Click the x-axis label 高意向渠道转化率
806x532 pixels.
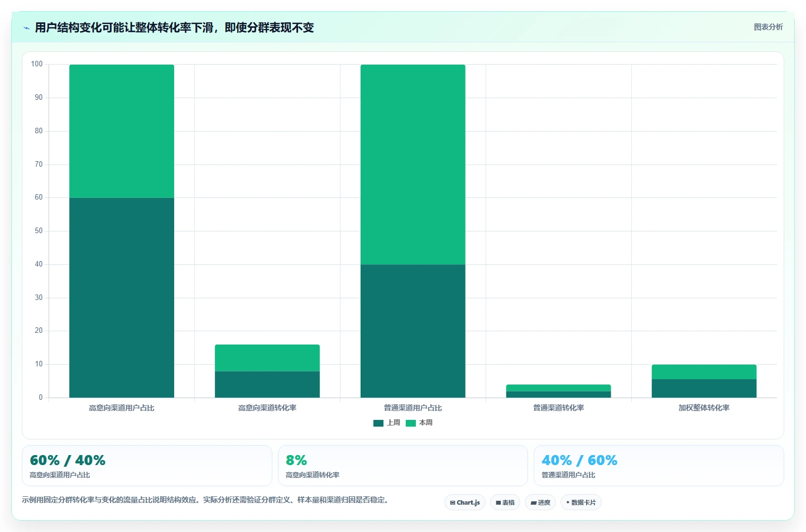[267, 408]
